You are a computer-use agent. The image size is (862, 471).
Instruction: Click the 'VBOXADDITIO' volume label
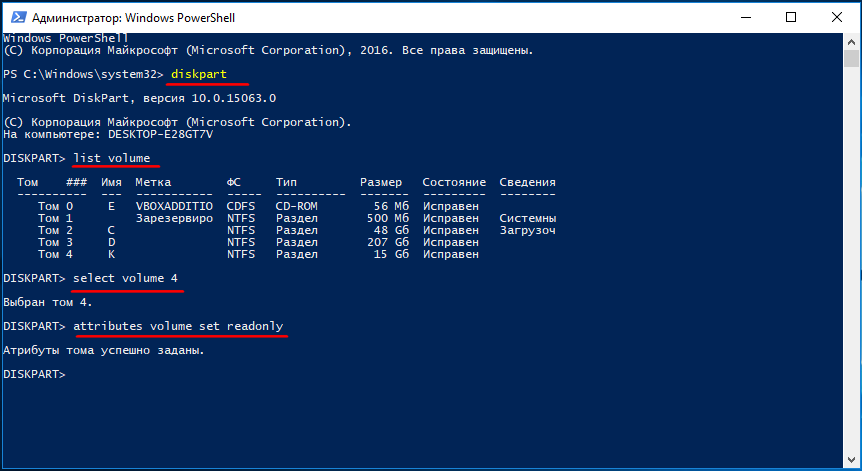point(174,206)
